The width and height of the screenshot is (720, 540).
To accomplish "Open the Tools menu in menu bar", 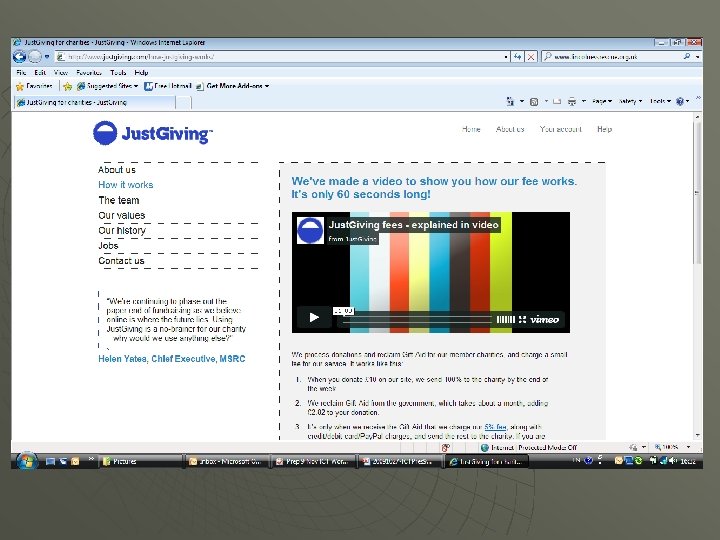I will click(118, 73).
